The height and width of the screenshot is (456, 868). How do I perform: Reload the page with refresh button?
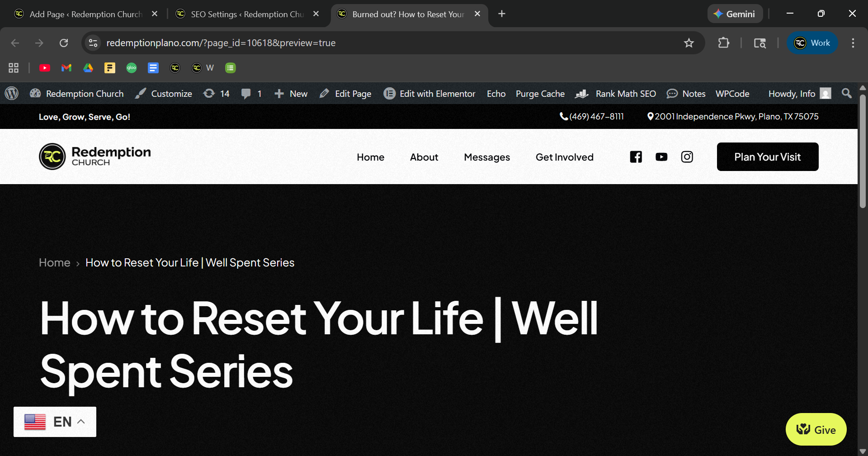(x=64, y=43)
